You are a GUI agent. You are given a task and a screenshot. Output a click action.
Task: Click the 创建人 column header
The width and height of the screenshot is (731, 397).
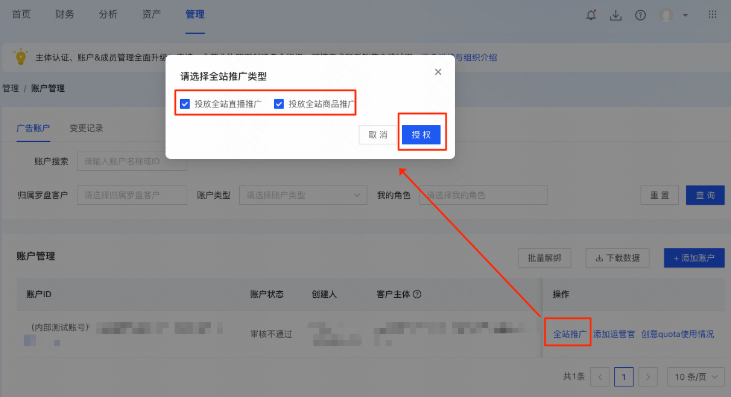(x=324, y=294)
